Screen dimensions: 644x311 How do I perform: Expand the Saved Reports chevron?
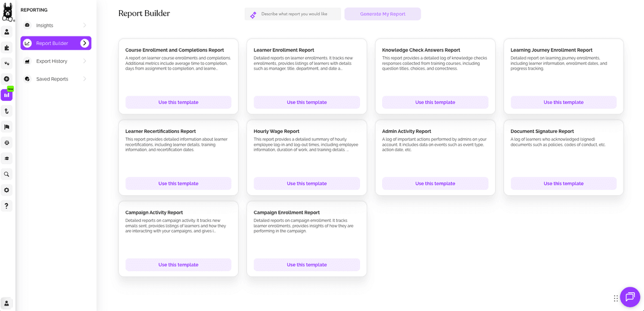[x=84, y=79]
